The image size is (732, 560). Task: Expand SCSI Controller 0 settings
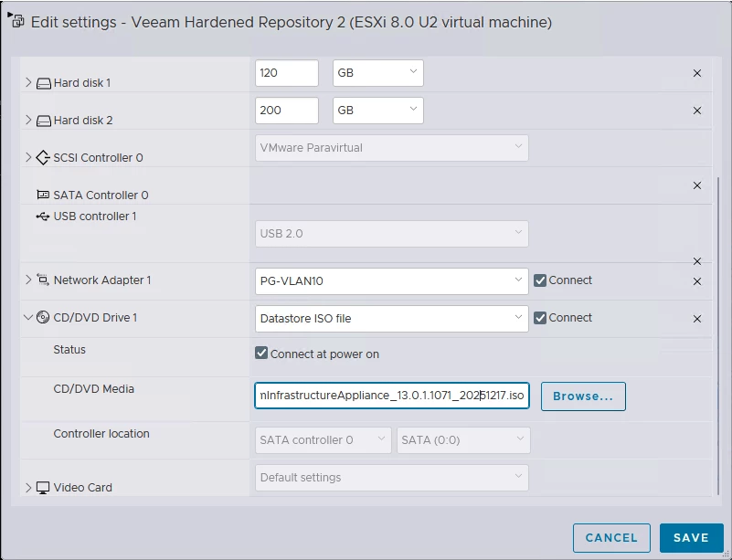pos(28,157)
